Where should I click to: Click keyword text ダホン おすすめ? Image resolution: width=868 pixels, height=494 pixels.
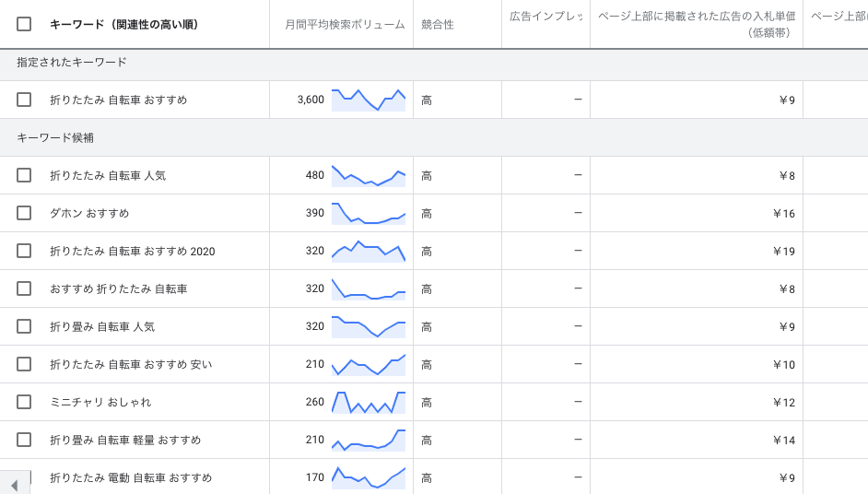89,213
